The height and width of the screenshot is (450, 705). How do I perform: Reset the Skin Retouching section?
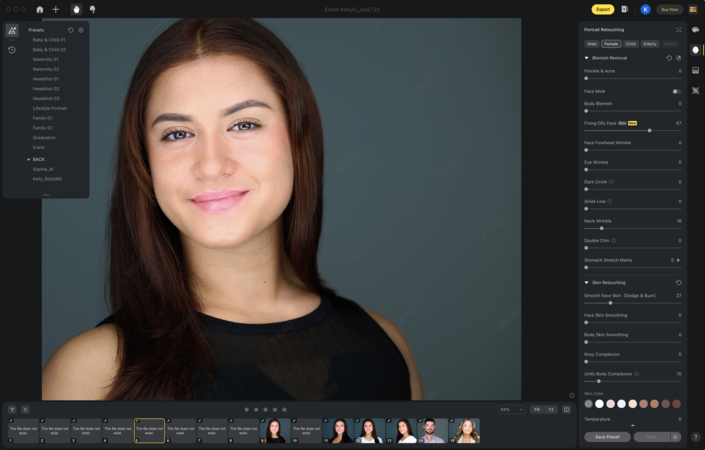(678, 283)
